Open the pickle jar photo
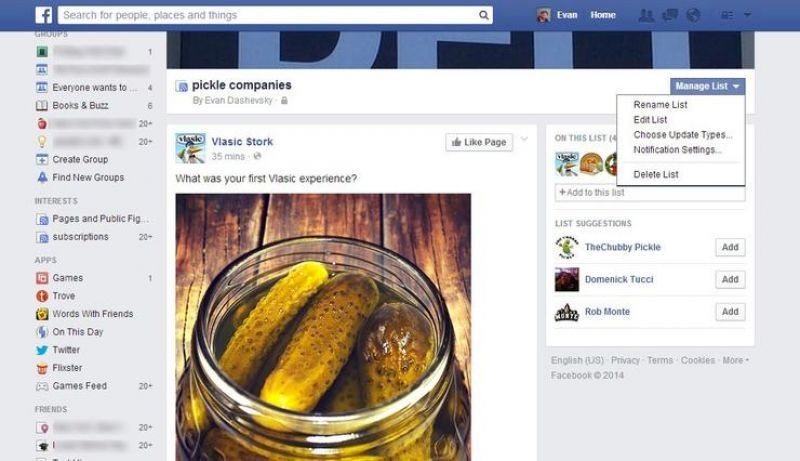 click(x=323, y=327)
